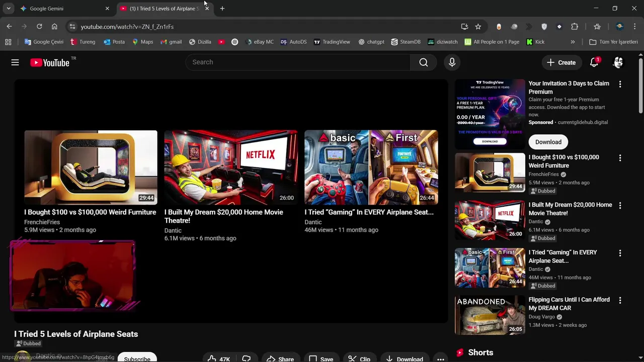Open more options for Flipping Cars video

pos(620,300)
